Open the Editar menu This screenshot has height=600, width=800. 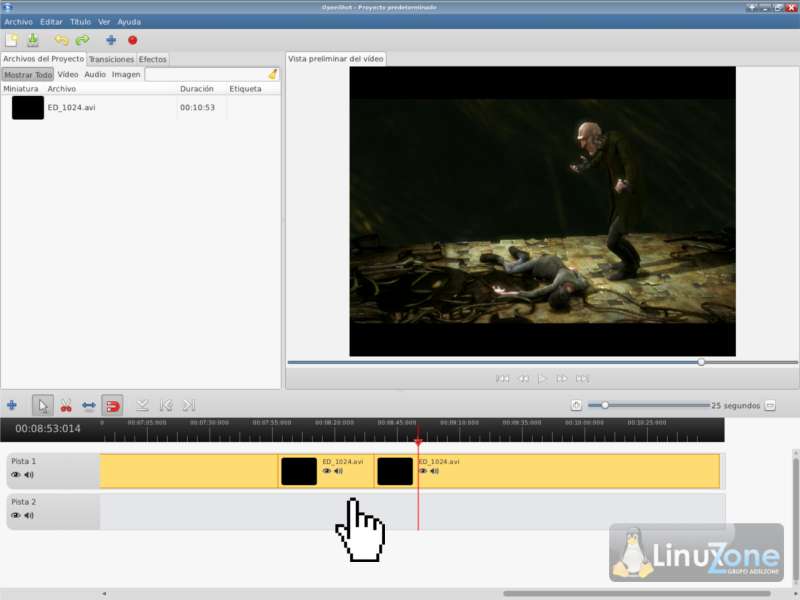click(x=51, y=22)
